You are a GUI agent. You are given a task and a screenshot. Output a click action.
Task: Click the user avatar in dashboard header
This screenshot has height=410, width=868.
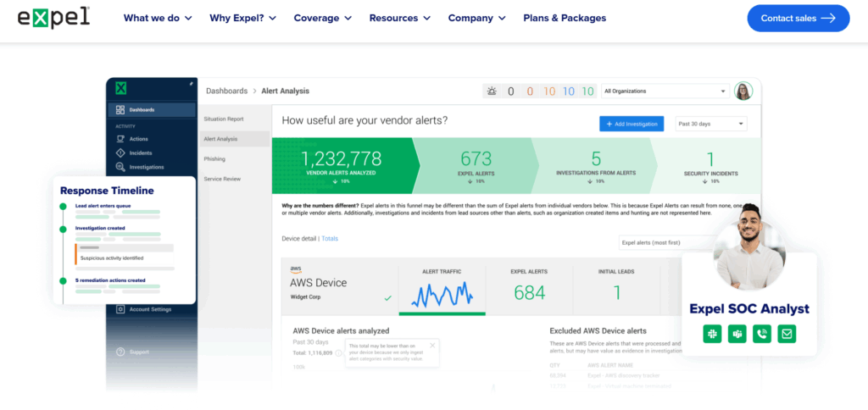(743, 91)
